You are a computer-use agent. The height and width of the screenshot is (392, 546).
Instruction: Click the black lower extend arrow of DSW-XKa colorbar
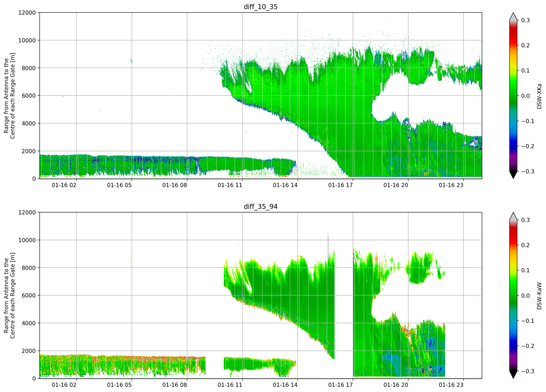point(513,175)
